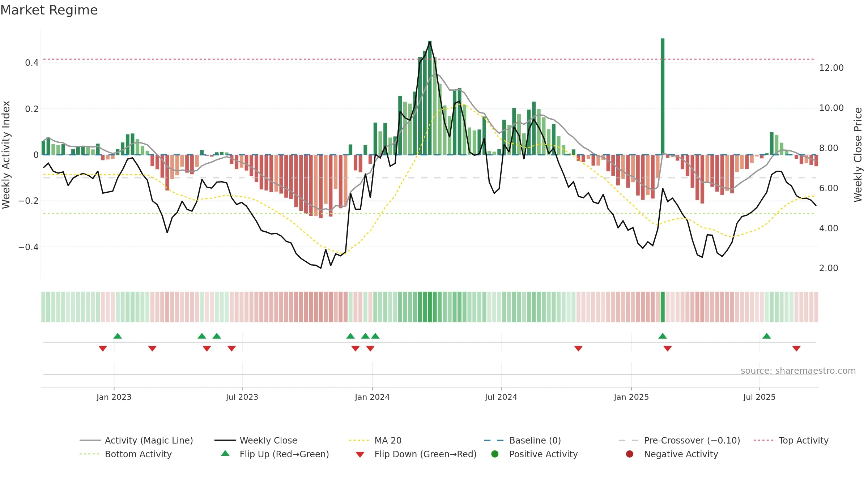The image size is (868, 488).
Task: Click the Market Regime chart title
Action: (49, 10)
